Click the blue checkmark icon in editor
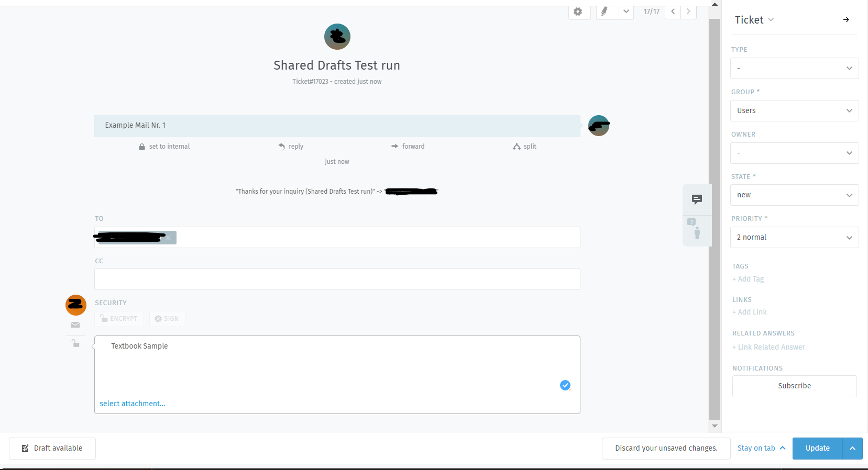 565,385
